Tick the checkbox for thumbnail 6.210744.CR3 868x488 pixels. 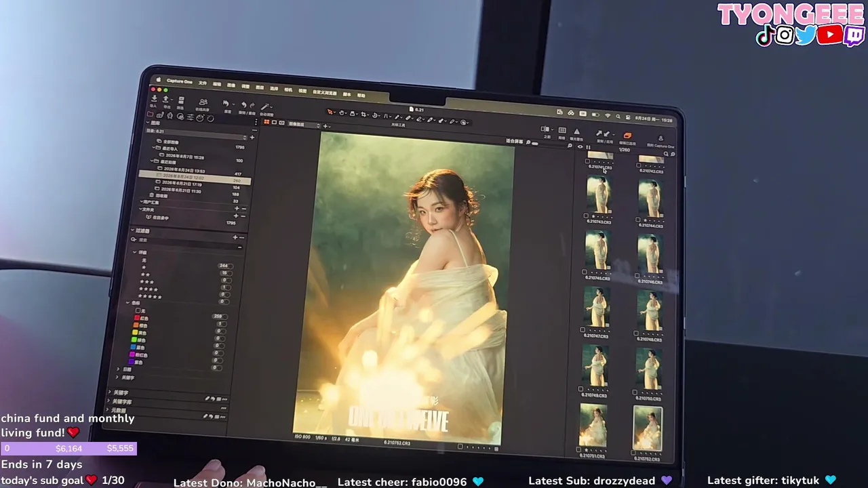(x=638, y=220)
